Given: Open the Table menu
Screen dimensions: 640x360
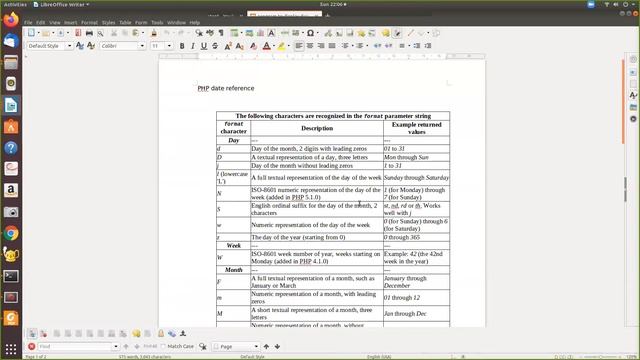Looking at the screenshot, I should [x=125, y=22].
